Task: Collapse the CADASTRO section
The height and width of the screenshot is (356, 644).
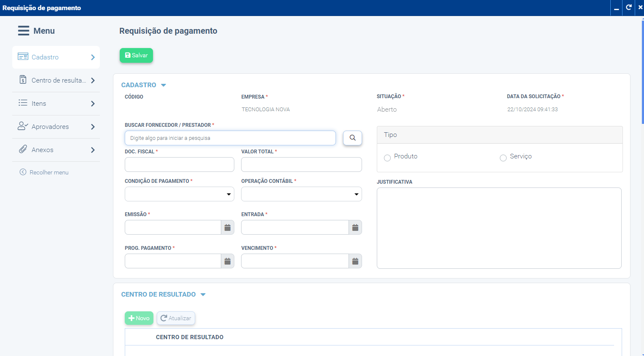Action: point(164,85)
